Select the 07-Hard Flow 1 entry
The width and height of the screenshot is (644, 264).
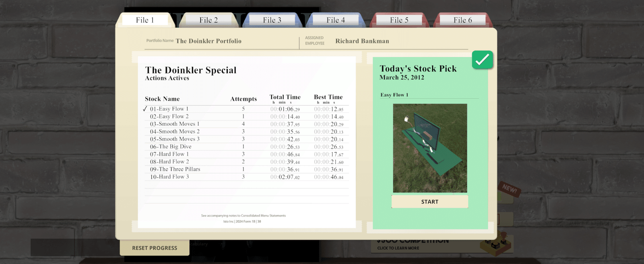[x=247, y=154]
